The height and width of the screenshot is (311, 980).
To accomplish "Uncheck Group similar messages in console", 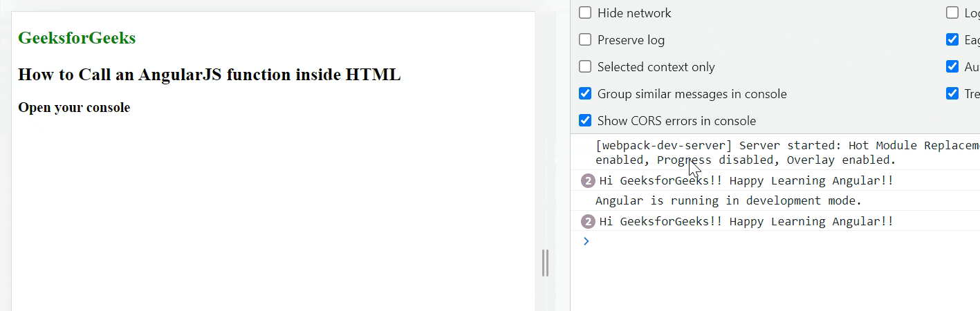I will click(585, 93).
